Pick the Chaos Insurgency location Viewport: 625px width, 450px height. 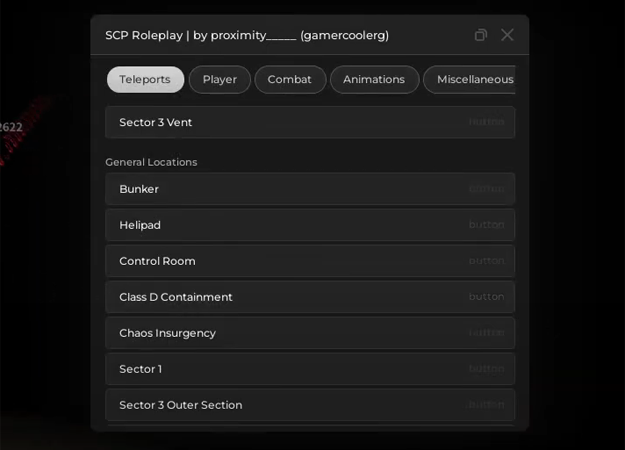pos(310,333)
